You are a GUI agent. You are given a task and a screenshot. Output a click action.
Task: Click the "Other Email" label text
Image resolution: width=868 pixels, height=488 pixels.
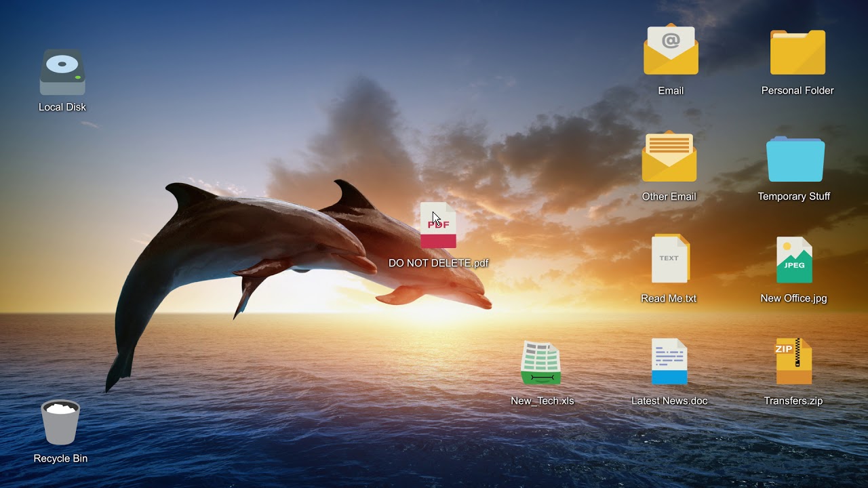pyautogui.click(x=669, y=197)
